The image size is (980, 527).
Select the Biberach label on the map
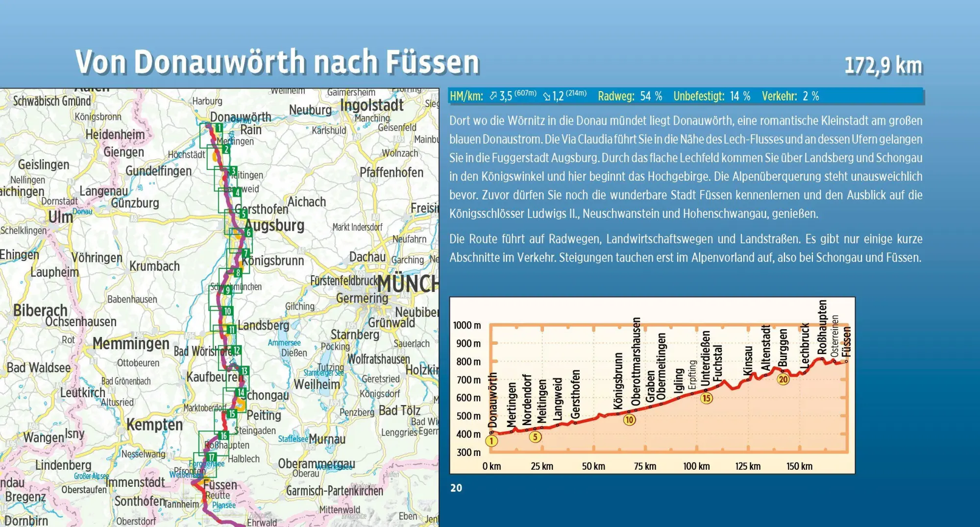pos(41,311)
